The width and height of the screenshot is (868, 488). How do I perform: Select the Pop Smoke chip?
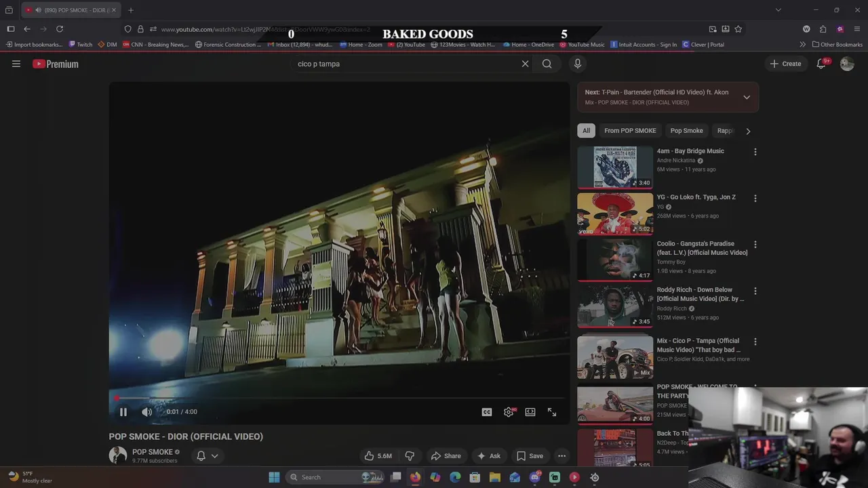tap(686, 131)
